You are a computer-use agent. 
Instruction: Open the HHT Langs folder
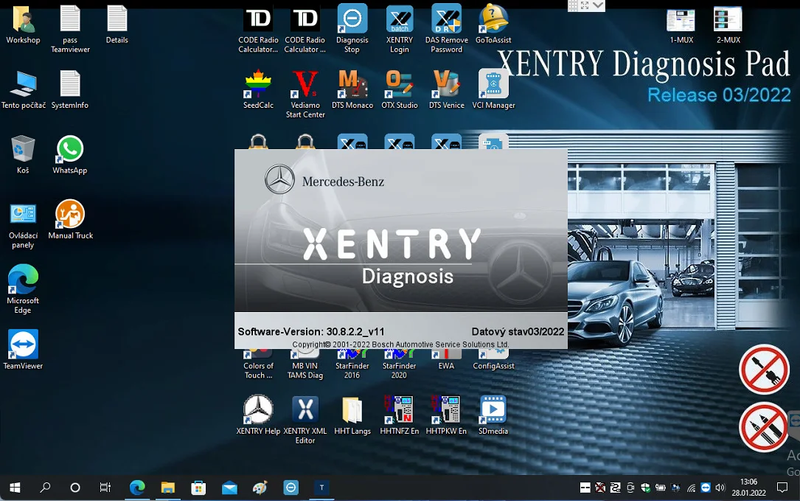point(352,415)
